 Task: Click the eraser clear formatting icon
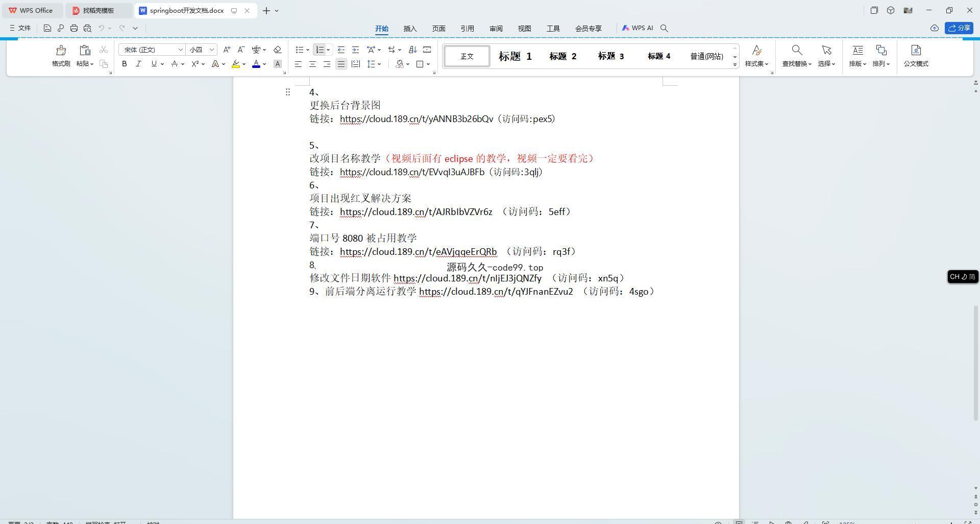coord(277,50)
